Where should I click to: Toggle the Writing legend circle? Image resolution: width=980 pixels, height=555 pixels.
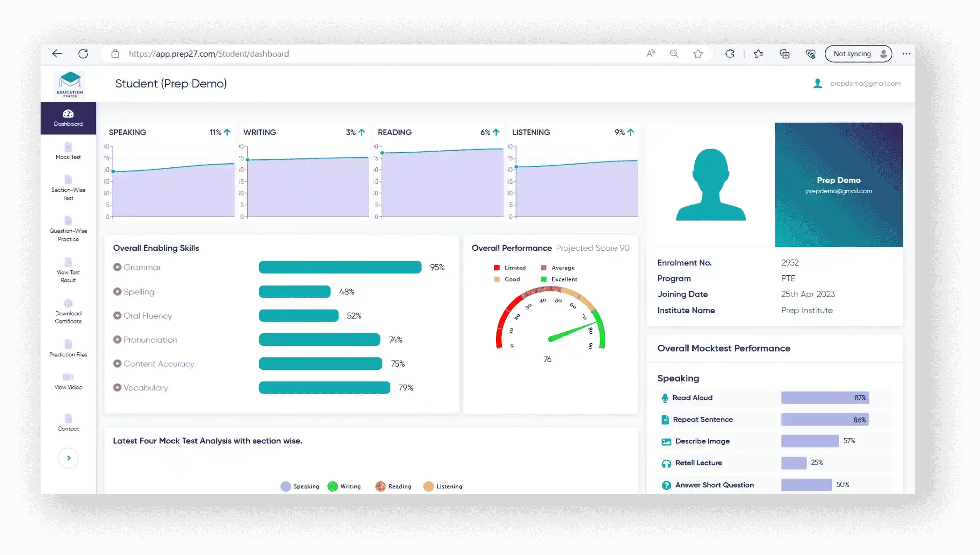[x=333, y=486]
